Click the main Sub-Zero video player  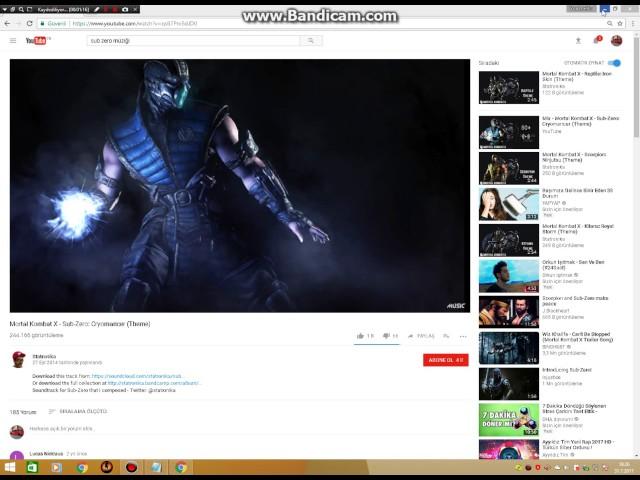click(x=240, y=186)
